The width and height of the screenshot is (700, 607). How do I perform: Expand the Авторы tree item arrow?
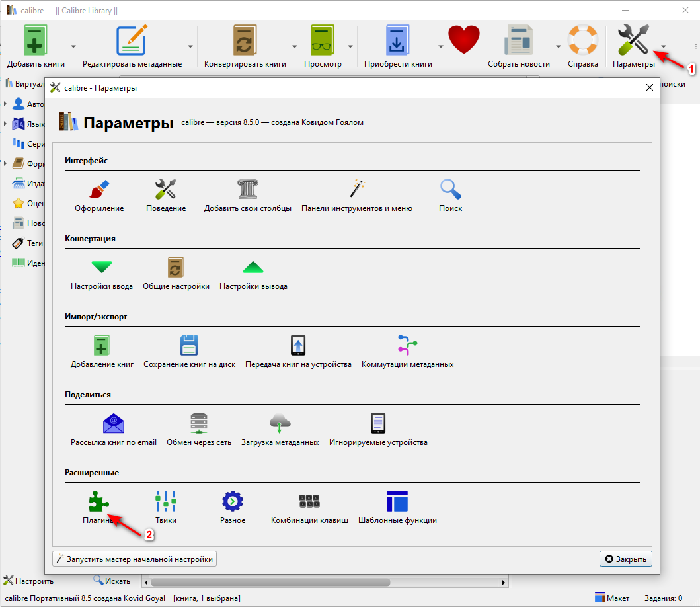pyautogui.click(x=5, y=104)
